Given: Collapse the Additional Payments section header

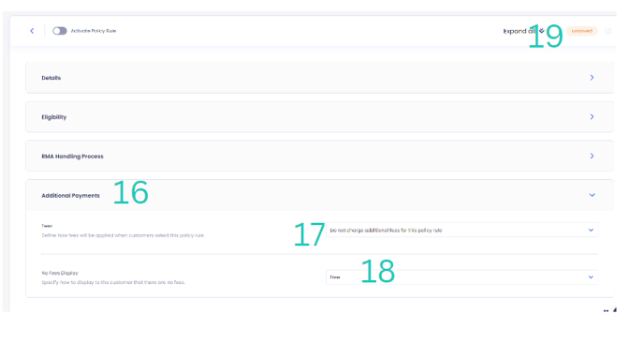Looking at the screenshot, I should [319, 195].
